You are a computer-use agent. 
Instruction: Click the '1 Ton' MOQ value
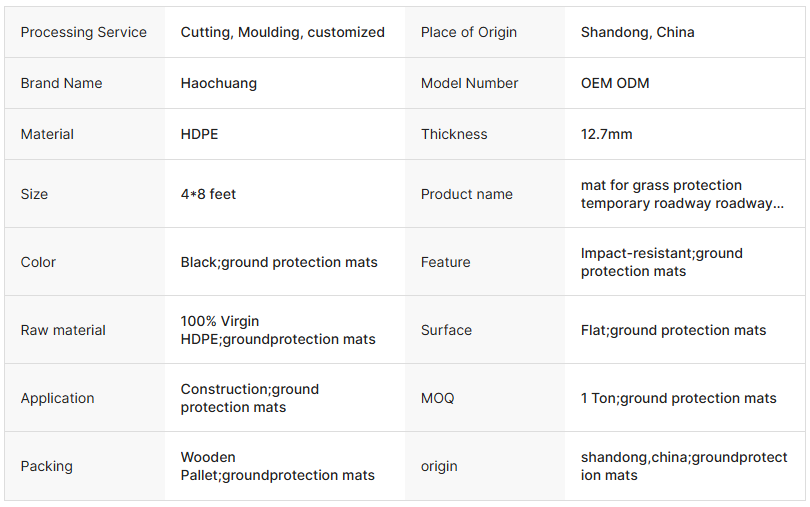click(x=678, y=398)
